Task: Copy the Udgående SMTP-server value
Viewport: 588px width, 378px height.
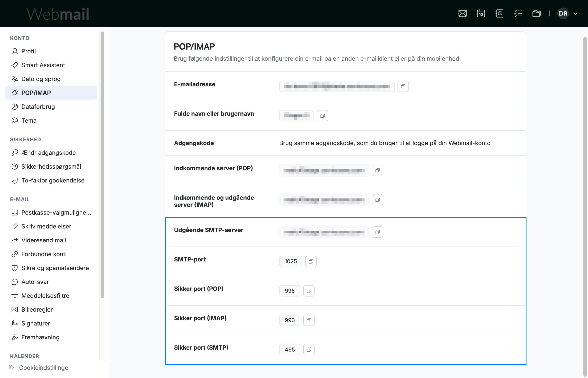Action: [x=377, y=232]
